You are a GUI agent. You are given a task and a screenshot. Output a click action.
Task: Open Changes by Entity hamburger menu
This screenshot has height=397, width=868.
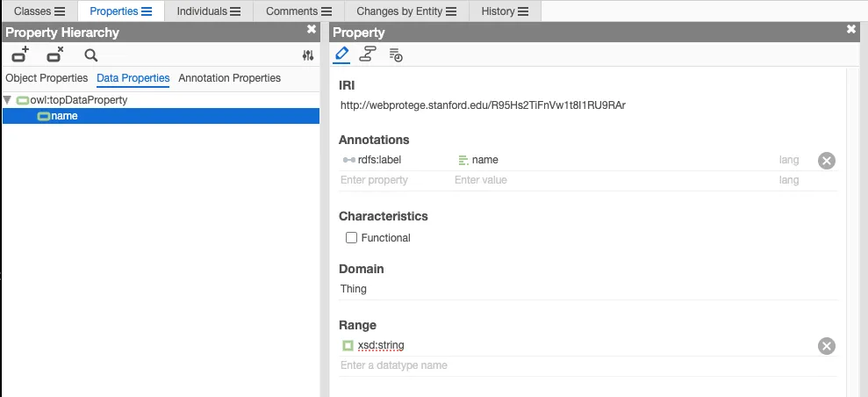click(451, 11)
